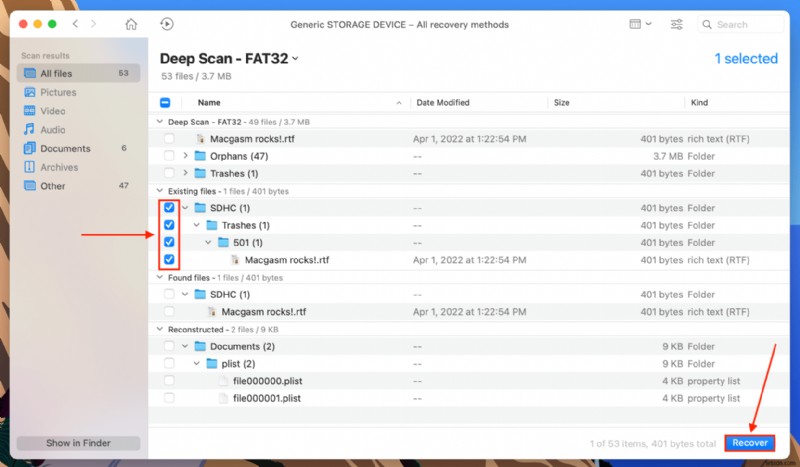Check Macgasm rocks!.rtf under Found files

pyautogui.click(x=169, y=311)
